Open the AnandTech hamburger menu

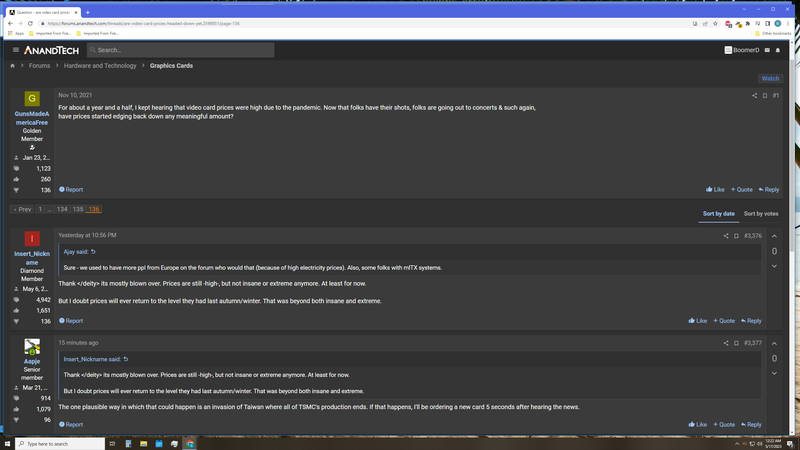[x=16, y=50]
